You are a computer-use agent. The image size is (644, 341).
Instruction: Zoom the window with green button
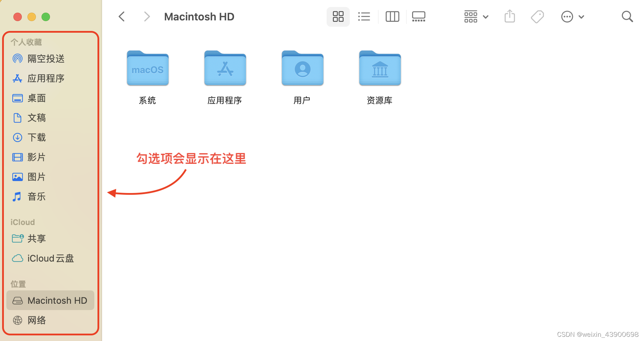coord(46,17)
